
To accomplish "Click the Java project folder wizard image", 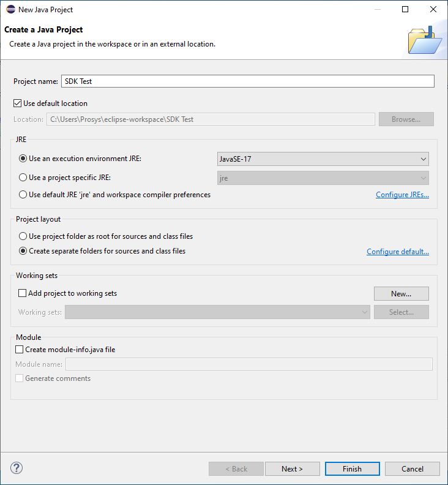I will coord(424,40).
